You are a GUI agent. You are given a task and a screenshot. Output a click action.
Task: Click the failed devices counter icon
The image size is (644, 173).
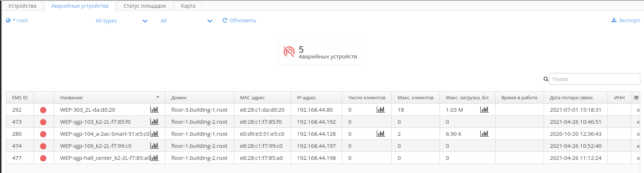tap(289, 52)
